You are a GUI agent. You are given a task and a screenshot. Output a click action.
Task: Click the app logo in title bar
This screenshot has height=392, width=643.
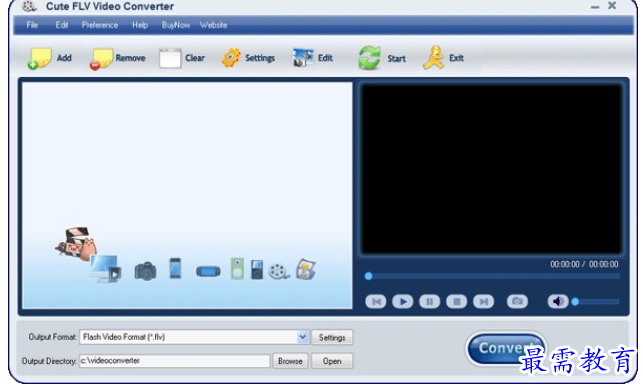pyautogui.click(x=29, y=6)
